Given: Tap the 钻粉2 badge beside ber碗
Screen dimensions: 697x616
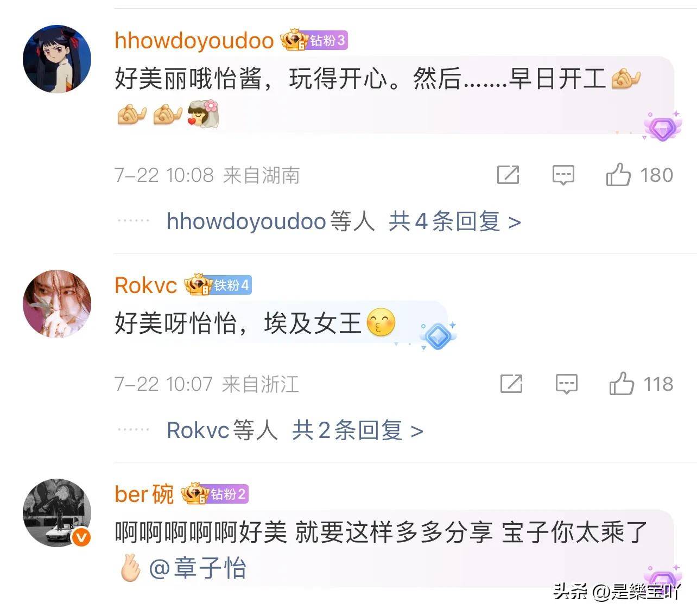Looking at the screenshot, I should (215, 494).
